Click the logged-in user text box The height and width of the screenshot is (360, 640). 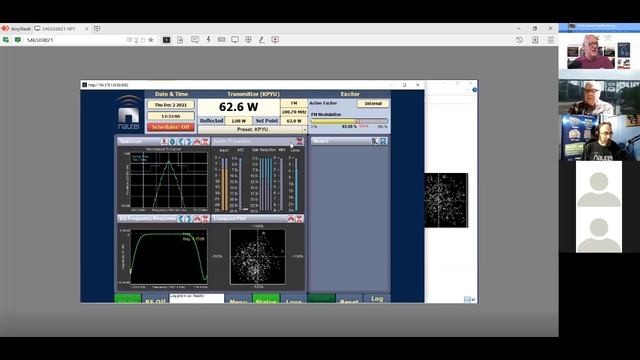(x=197, y=298)
